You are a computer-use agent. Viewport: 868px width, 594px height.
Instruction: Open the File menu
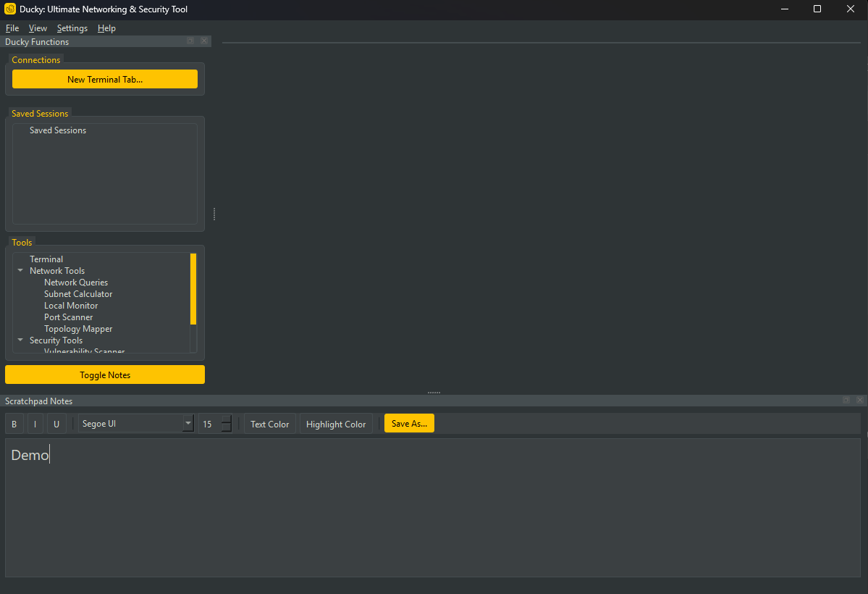12,28
